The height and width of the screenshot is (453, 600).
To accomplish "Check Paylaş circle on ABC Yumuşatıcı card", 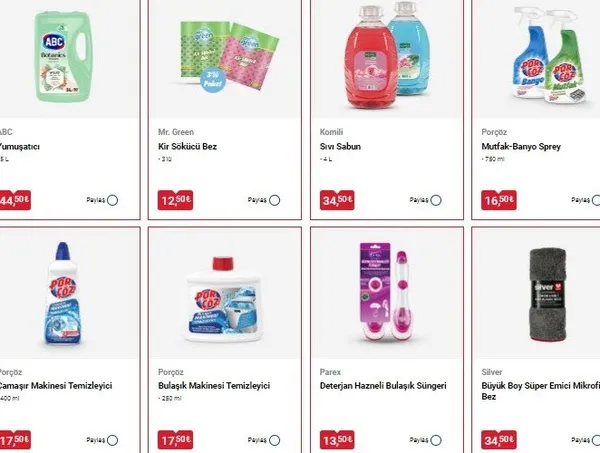I will pyautogui.click(x=112, y=200).
